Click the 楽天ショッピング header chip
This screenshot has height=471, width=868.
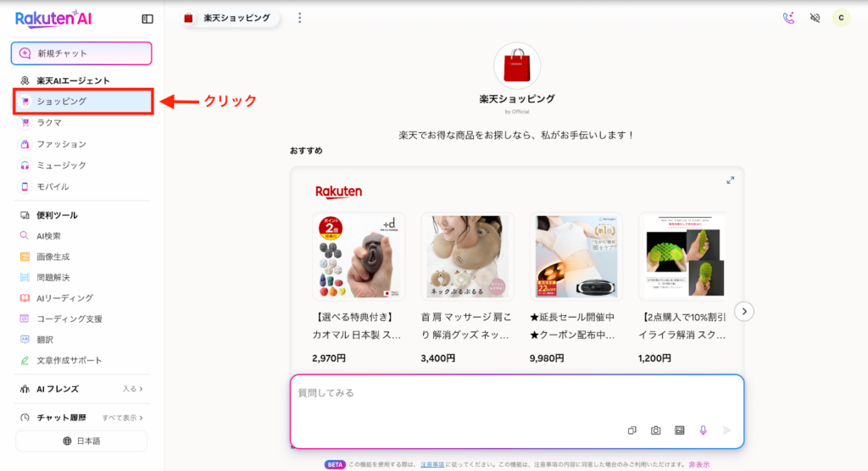click(229, 19)
